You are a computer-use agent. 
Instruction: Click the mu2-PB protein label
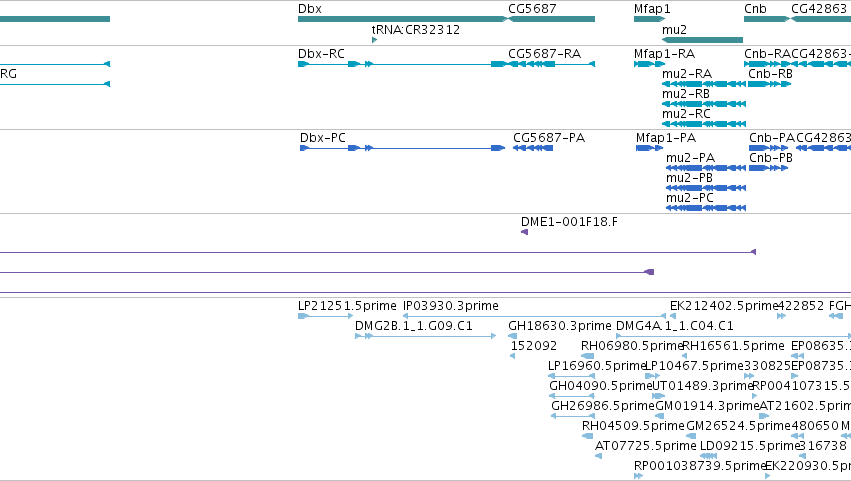tap(689, 178)
